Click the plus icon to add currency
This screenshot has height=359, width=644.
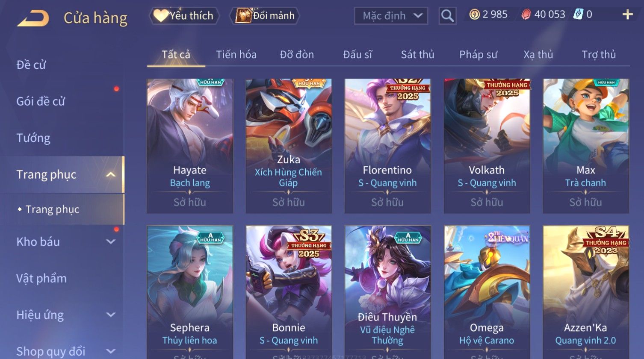click(x=627, y=15)
